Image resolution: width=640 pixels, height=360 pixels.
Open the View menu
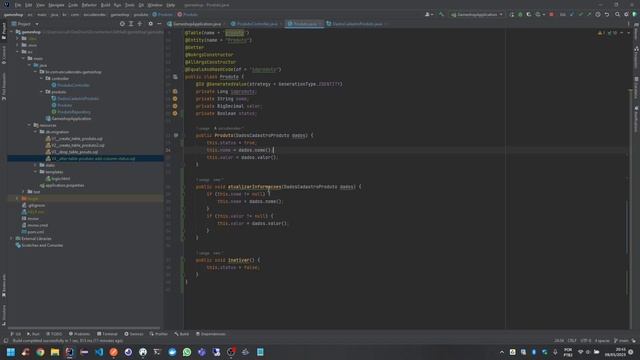point(40,5)
